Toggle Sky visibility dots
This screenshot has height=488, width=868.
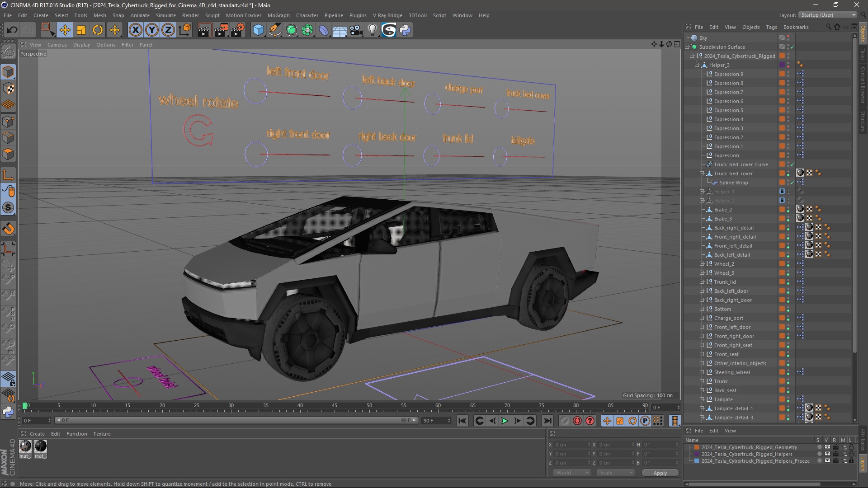788,38
